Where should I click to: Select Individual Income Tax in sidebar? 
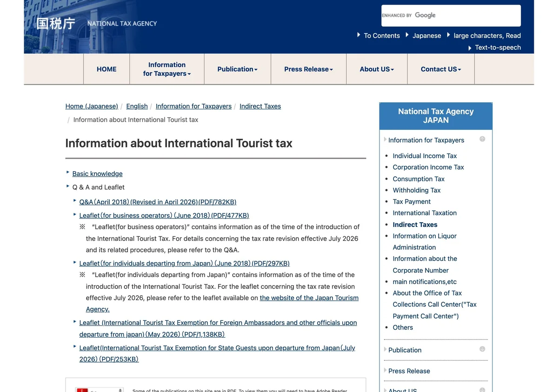pyautogui.click(x=425, y=156)
